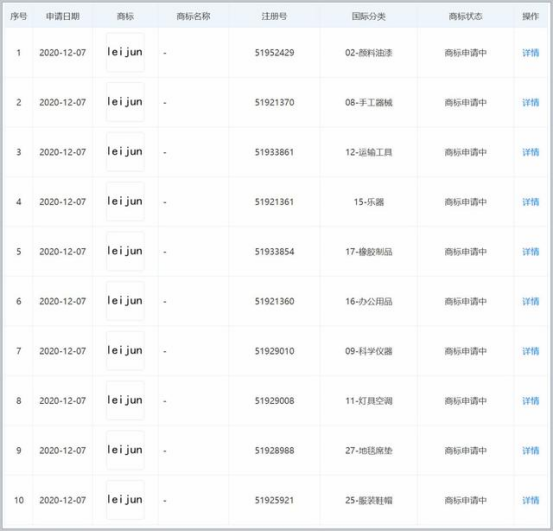Open 详情 link for registration 51933861

tap(530, 152)
